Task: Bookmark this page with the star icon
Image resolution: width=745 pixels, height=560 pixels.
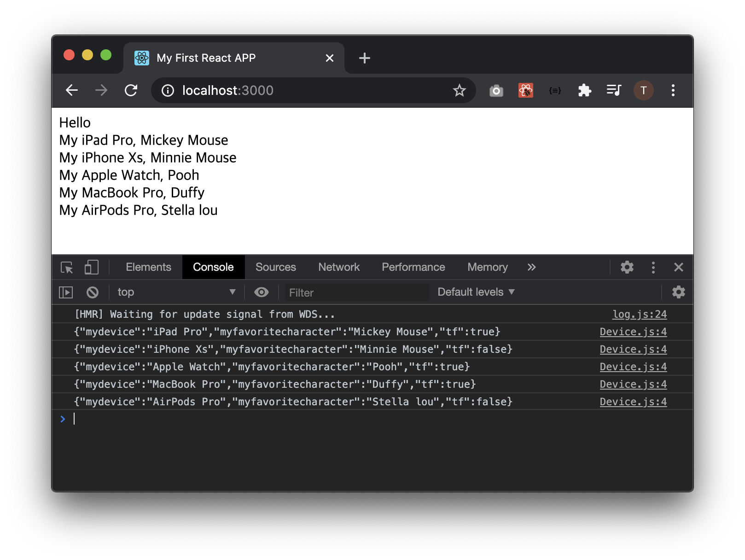Action: click(459, 90)
